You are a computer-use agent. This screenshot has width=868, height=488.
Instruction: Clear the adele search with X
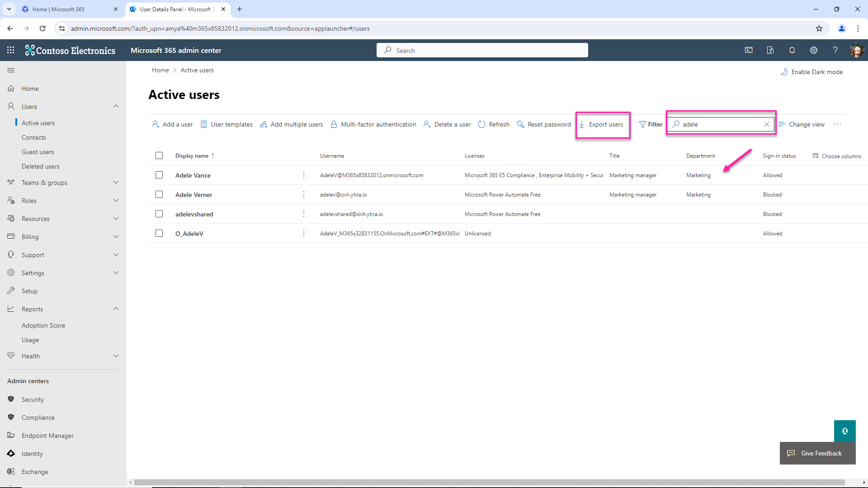[767, 124]
